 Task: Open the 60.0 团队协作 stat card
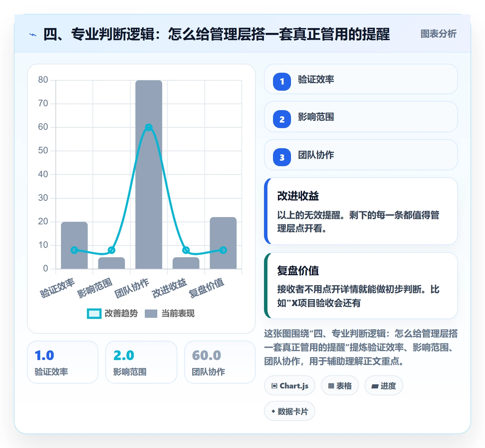tap(220, 362)
